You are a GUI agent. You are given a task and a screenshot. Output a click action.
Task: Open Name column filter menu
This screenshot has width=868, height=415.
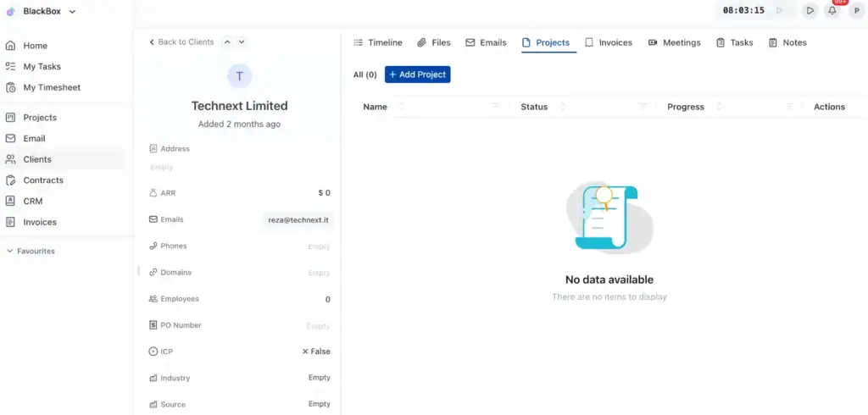(496, 106)
